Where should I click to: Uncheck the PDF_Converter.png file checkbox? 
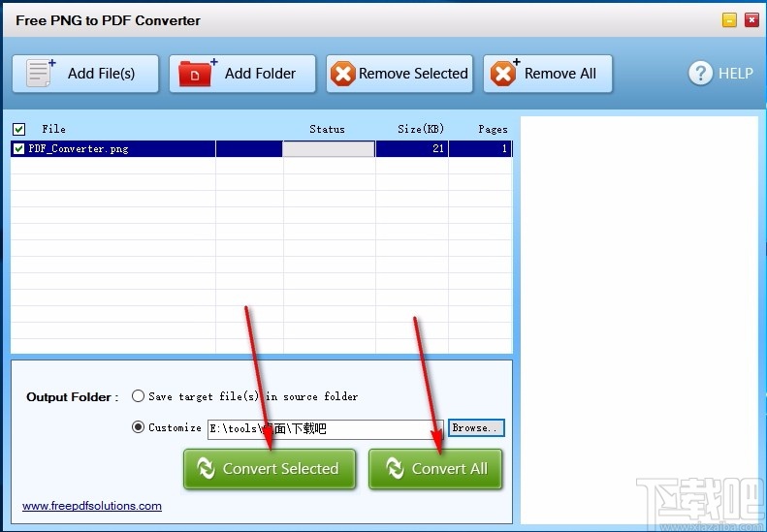[18, 148]
